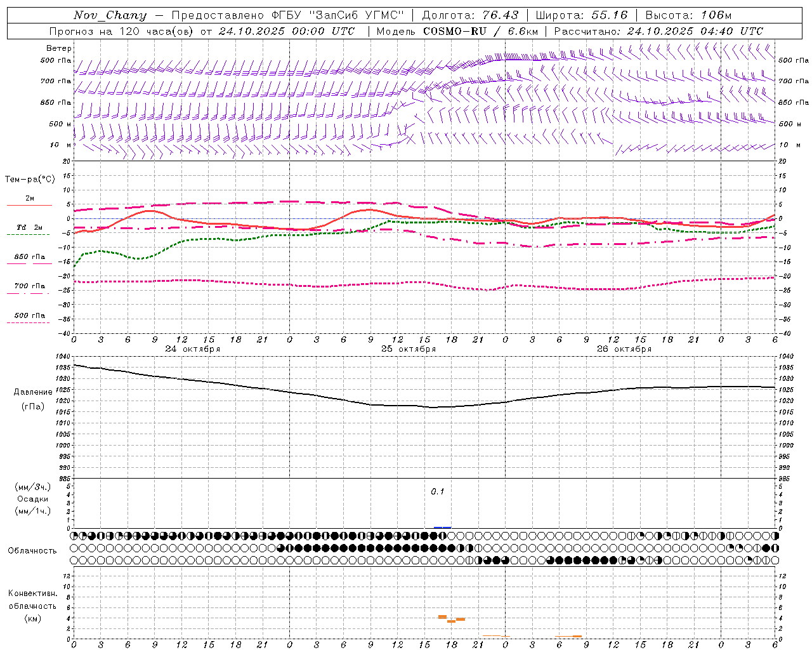Select the "Тем-ра(°C)" temperature label
The width and height of the screenshot is (812, 650).
coord(30,179)
